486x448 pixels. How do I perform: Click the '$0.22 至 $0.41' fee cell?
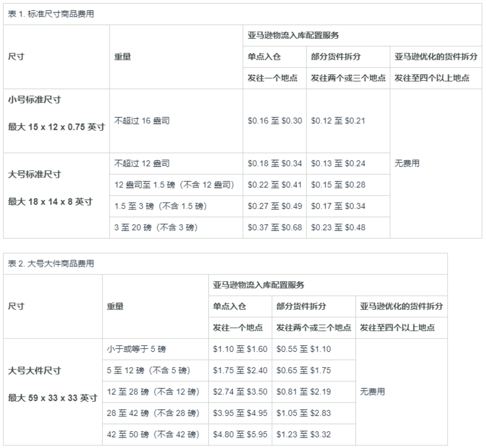coord(275,185)
